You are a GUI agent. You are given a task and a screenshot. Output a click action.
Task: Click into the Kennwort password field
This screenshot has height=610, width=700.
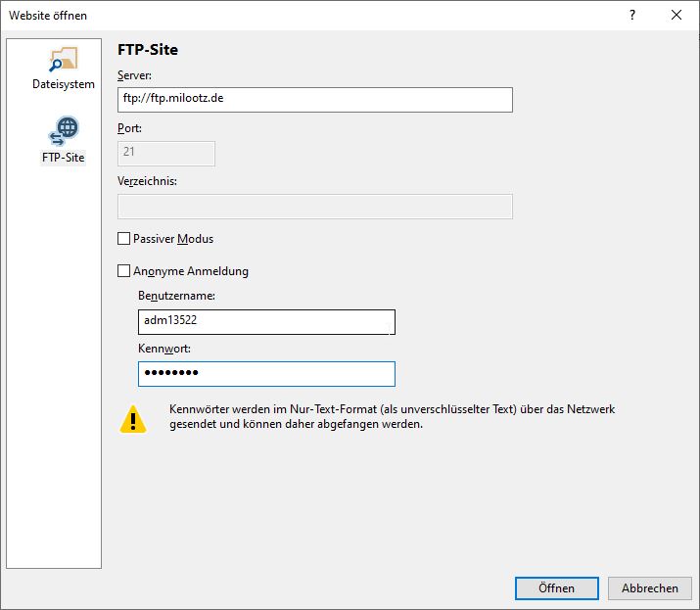click(x=266, y=374)
